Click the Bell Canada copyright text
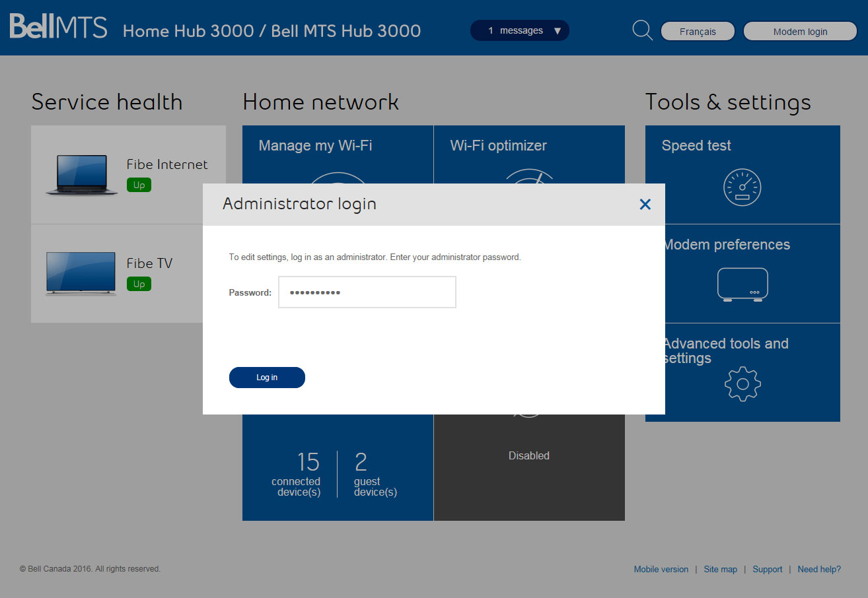The width and height of the screenshot is (868, 598). coord(90,569)
